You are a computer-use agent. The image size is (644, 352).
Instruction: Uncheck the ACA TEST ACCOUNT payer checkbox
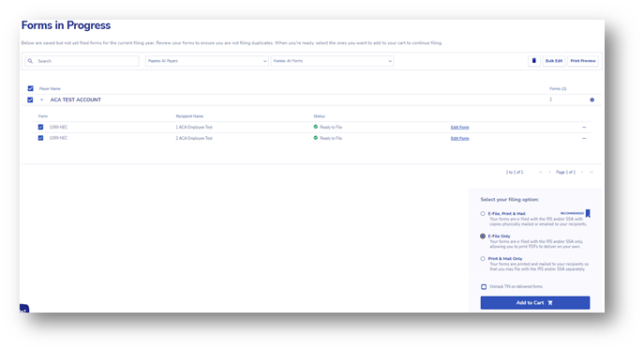(30, 99)
